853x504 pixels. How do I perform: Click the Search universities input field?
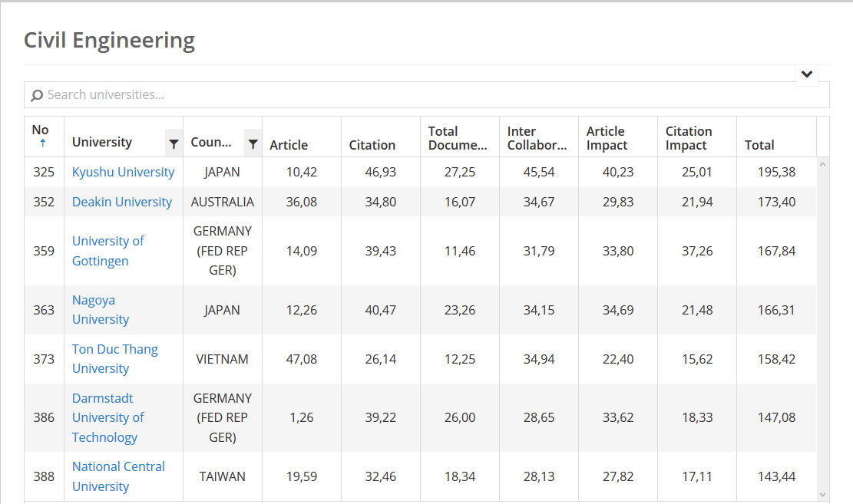coord(427,94)
